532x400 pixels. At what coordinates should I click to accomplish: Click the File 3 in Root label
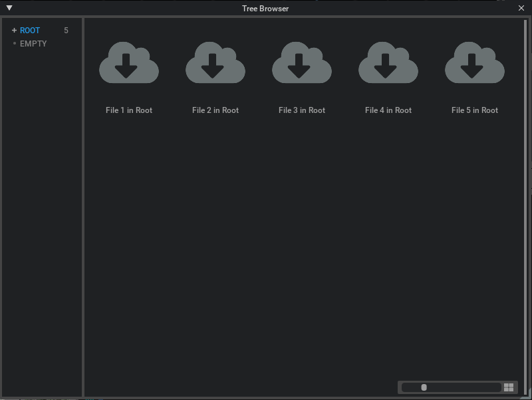pos(301,110)
